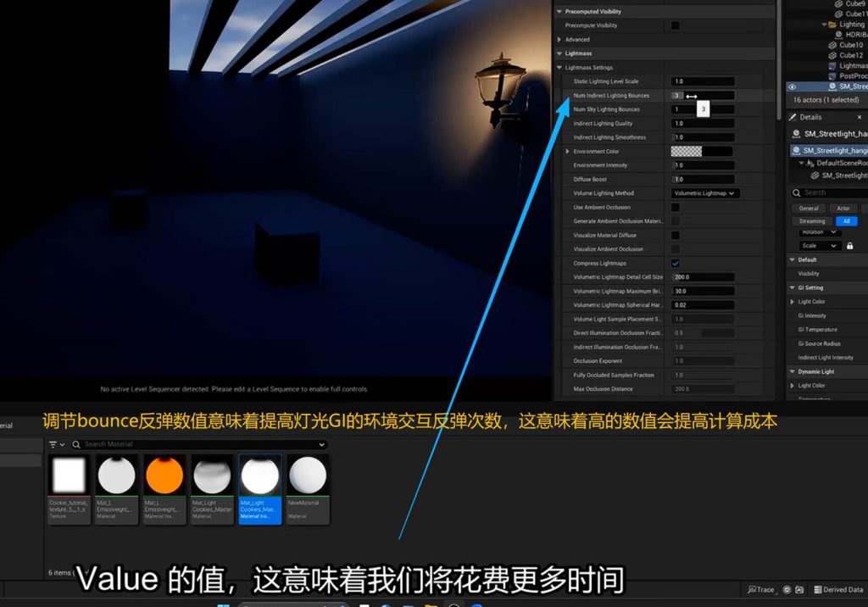This screenshot has width=868, height=607.
Task: Click the Trace icon in status bar
Action: point(753,589)
